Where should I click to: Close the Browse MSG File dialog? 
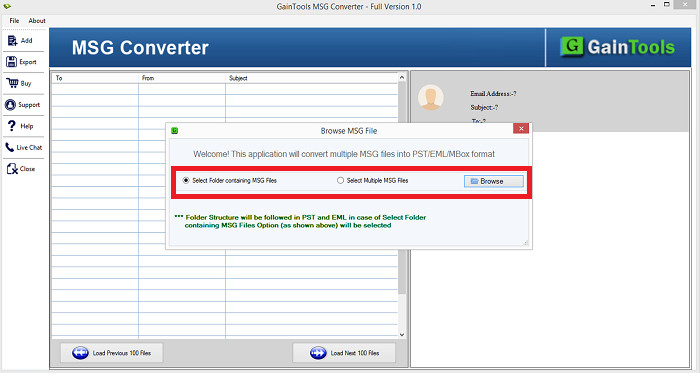521,128
